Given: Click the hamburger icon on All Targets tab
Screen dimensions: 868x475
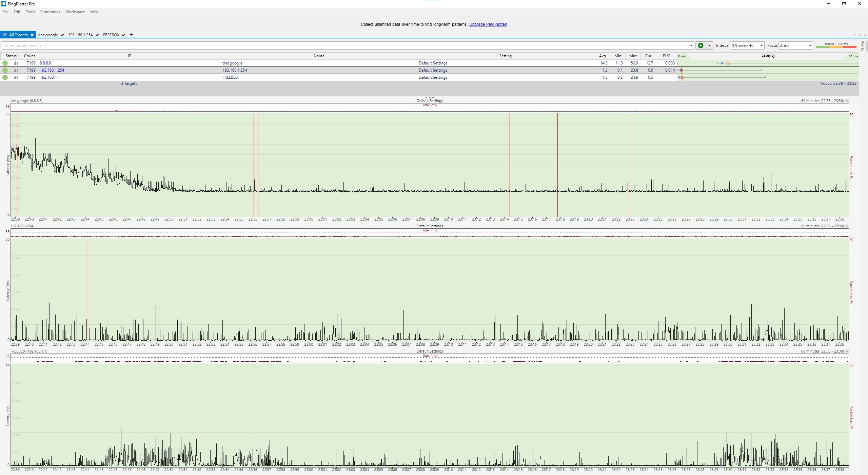Looking at the screenshot, I should pyautogui.click(x=5, y=35).
